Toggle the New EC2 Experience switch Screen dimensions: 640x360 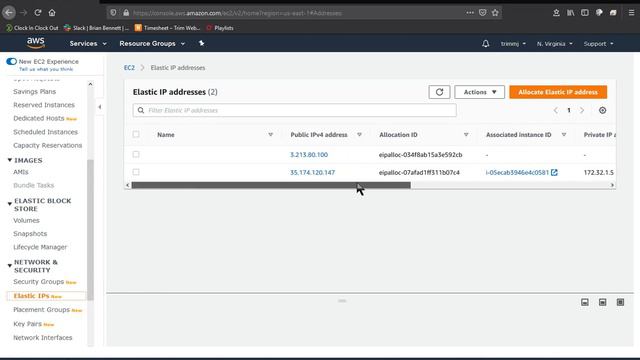11,62
